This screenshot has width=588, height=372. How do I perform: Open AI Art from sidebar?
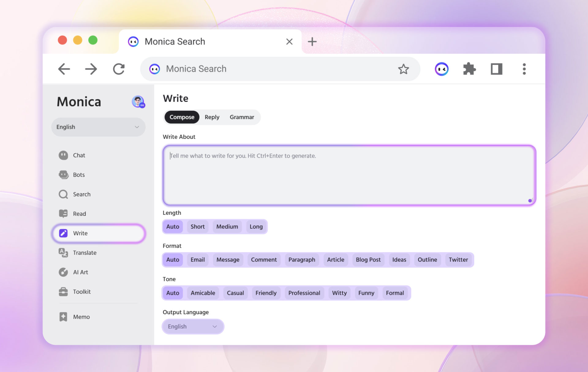pos(63,272)
